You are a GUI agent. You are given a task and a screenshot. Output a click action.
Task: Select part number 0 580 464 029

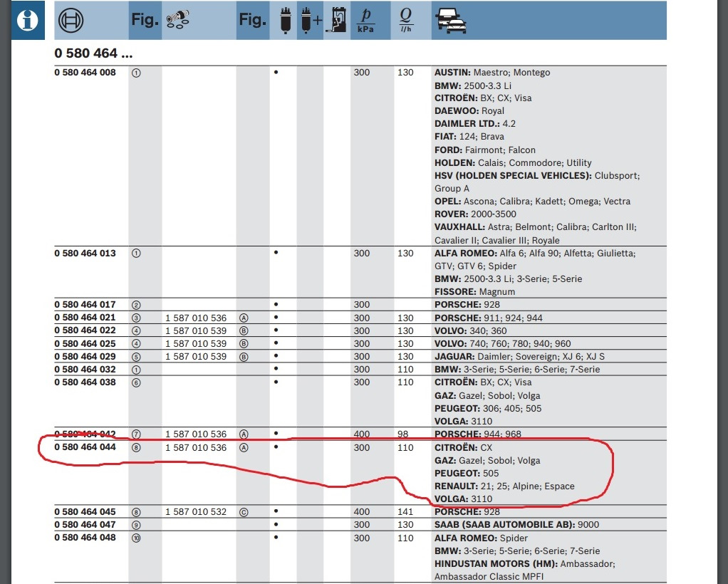pyautogui.click(x=85, y=357)
